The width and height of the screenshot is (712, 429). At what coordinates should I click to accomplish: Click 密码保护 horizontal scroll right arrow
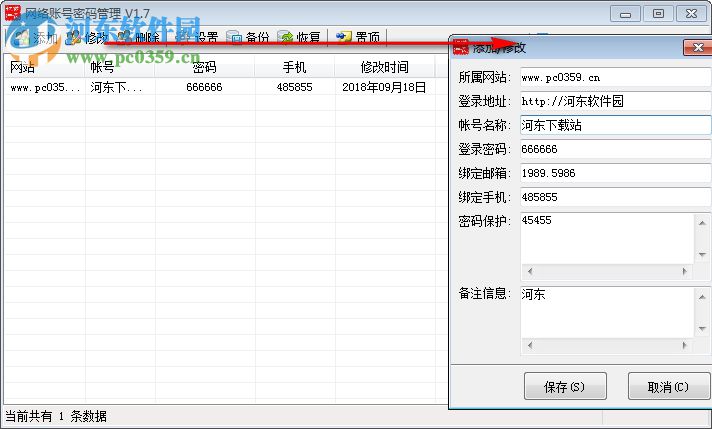coord(685,271)
